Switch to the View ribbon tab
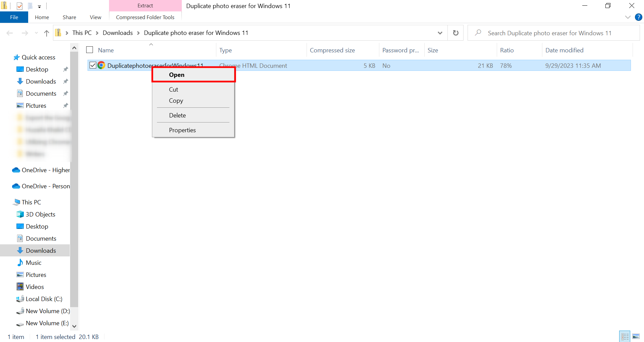The width and height of the screenshot is (644, 342). (x=95, y=17)
